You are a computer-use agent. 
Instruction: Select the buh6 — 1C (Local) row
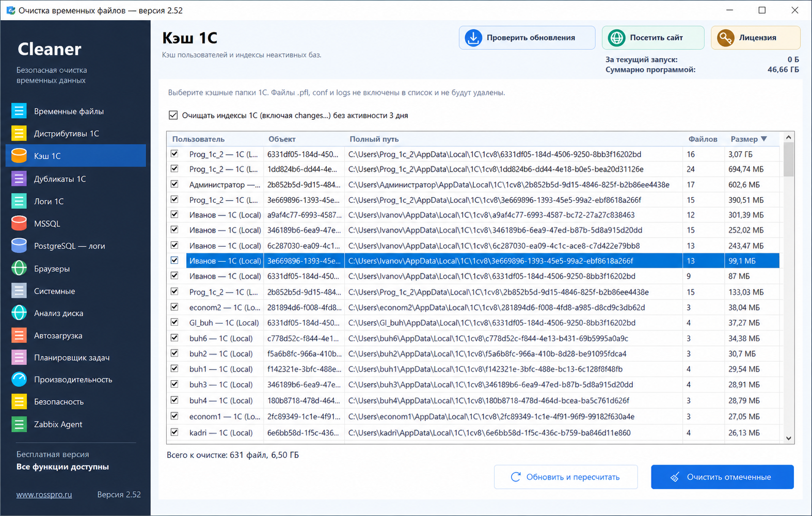pyautogui.click(x=473, y=338)
